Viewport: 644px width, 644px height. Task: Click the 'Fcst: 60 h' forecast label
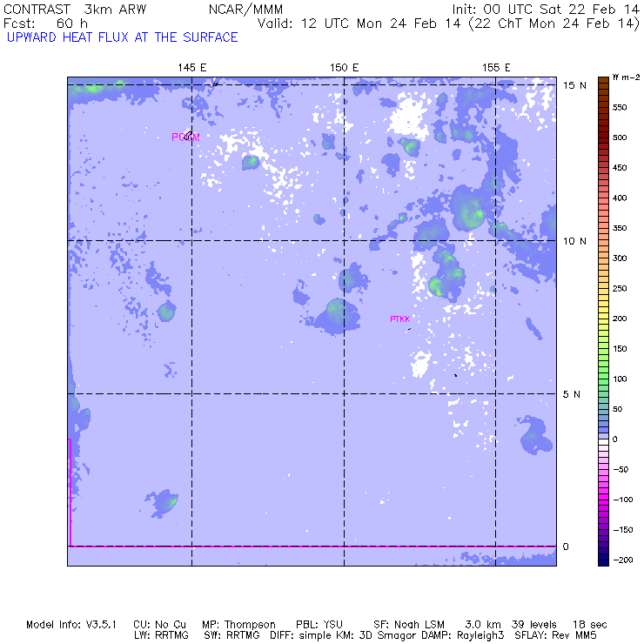point(45,23)
